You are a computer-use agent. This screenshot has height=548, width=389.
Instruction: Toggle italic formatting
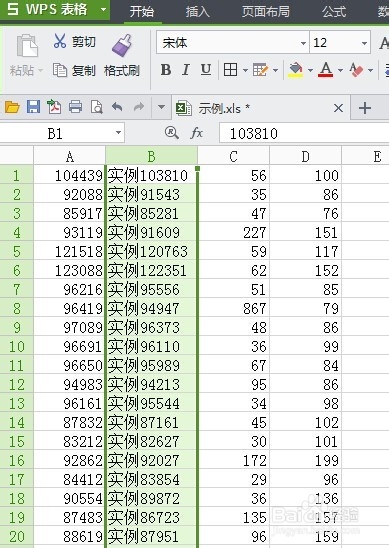[x=186, y=70]
